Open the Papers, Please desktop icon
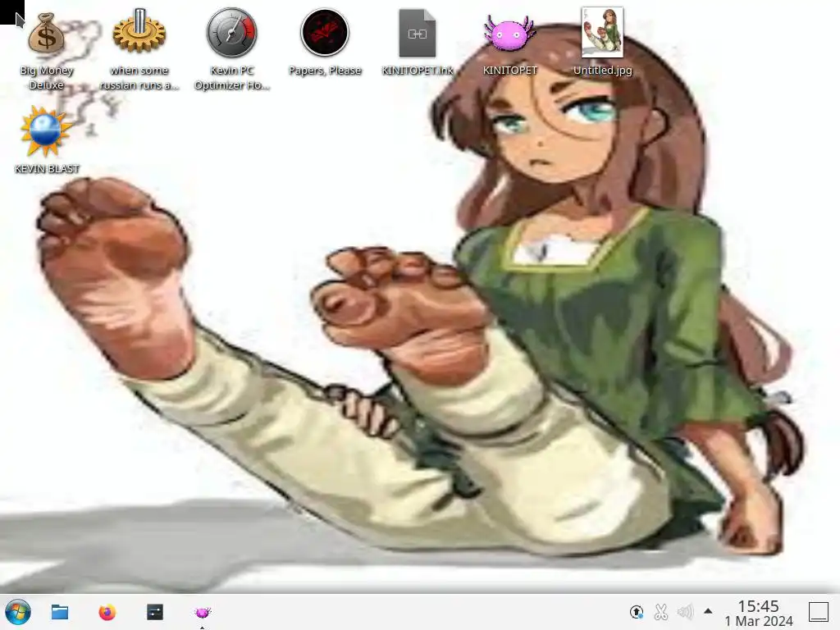The width and height of the screenshot is (840, 630). coord(325,33)
